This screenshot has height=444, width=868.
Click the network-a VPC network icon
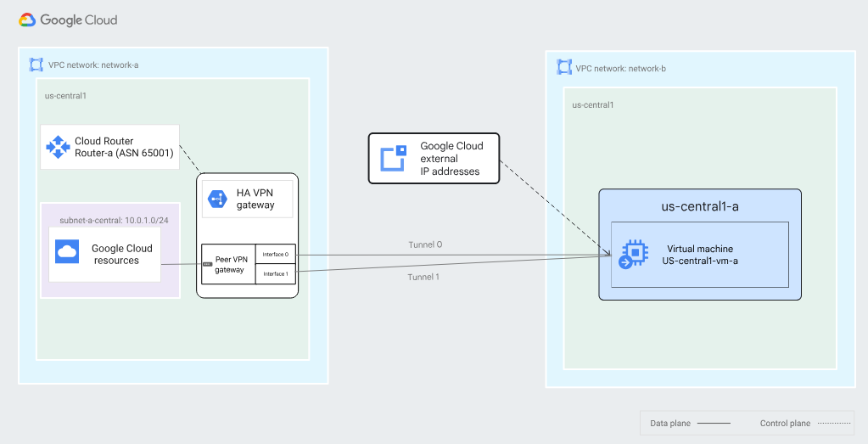pos(36,65)
